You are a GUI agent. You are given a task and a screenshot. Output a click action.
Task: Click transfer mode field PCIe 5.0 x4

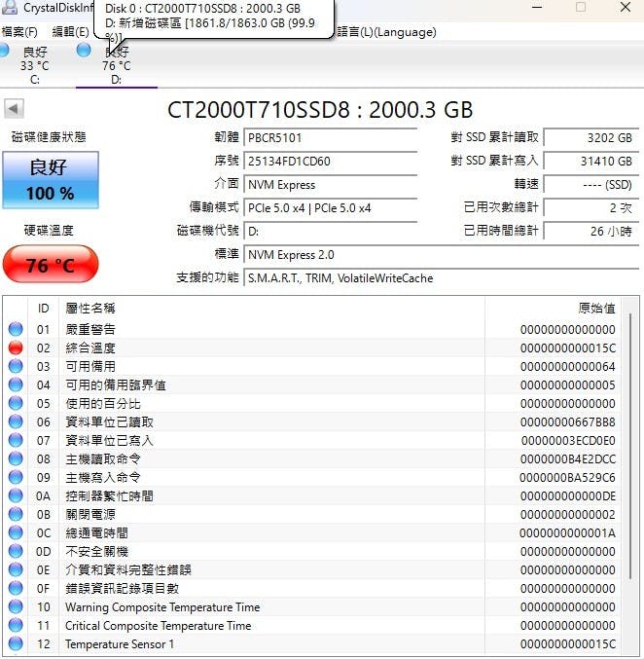(330, 207)
